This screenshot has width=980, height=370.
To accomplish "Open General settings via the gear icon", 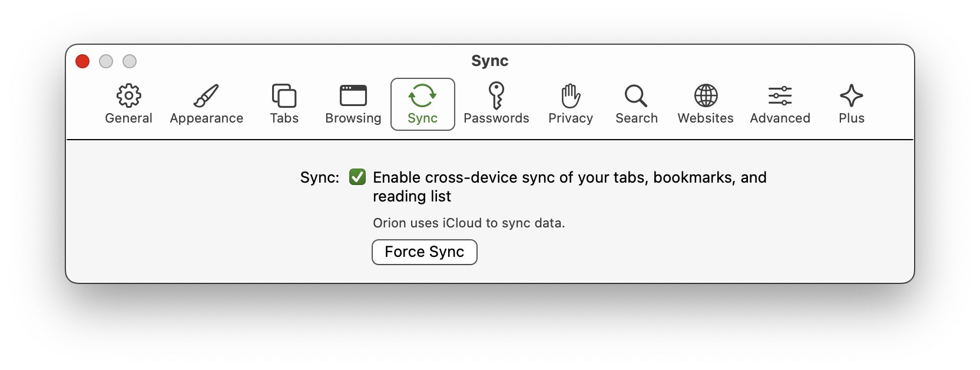I will pos(128,95).
